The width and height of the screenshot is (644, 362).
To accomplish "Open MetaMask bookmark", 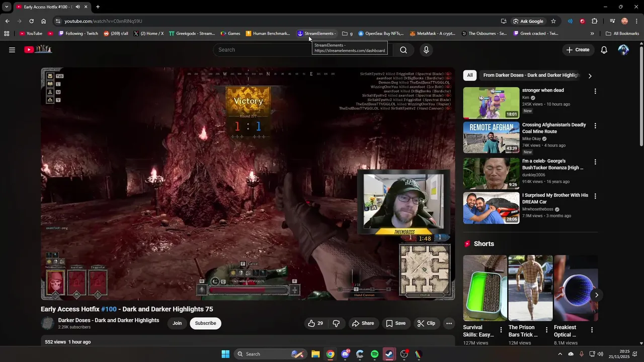I will coord(433,34).
